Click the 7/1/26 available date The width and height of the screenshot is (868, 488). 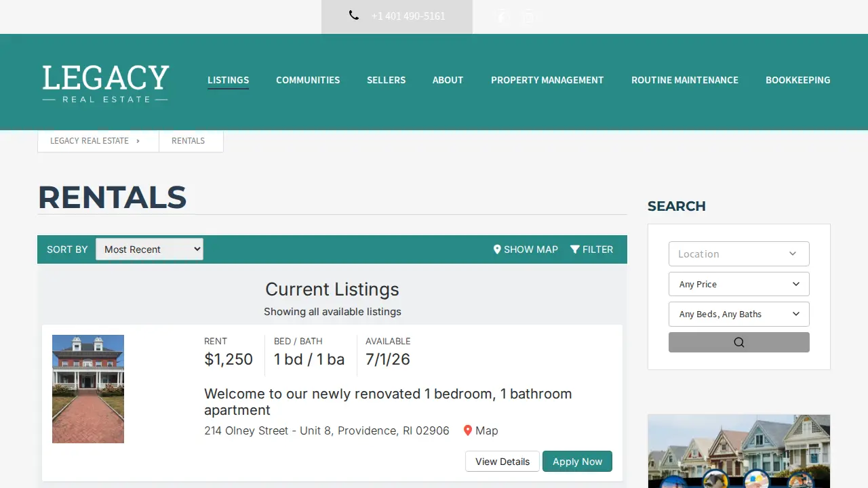[388, 359]
